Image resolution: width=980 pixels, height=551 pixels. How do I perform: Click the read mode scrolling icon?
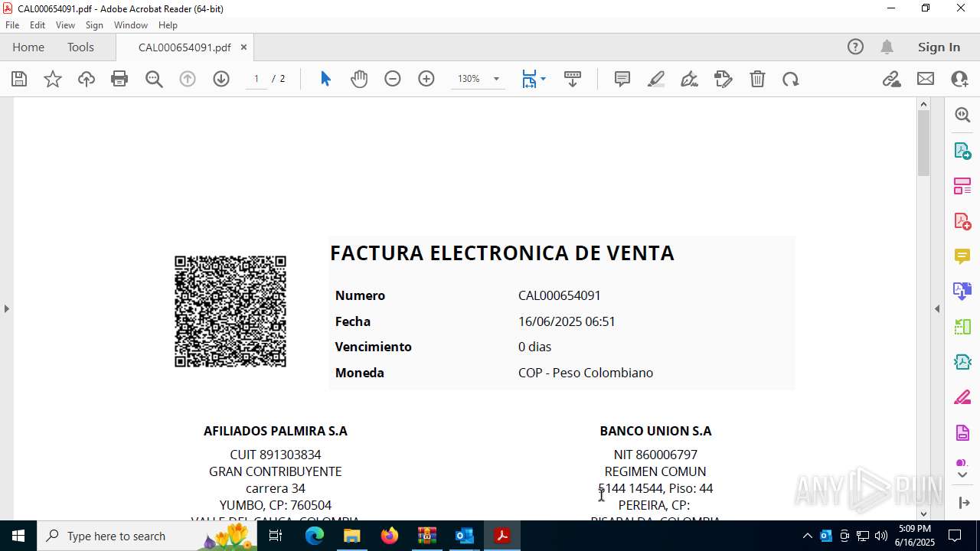(573, 79)
